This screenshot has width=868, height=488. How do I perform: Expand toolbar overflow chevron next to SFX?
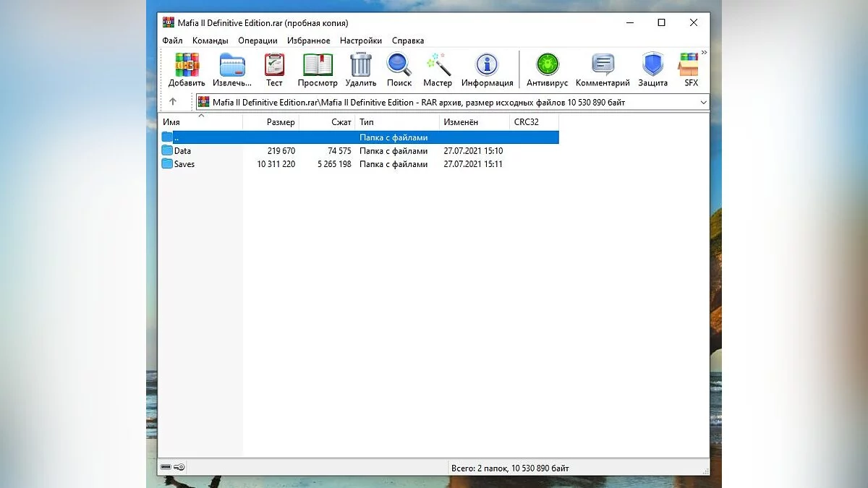click(x=704, y=53)
